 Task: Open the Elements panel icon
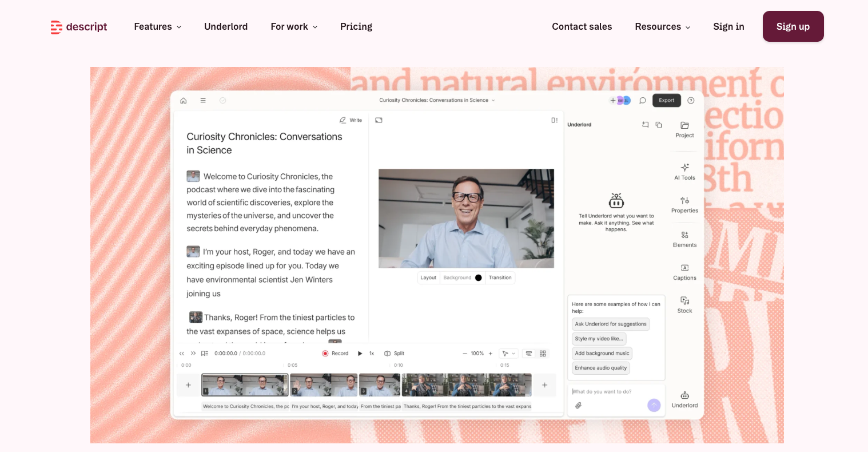point(684,235)
